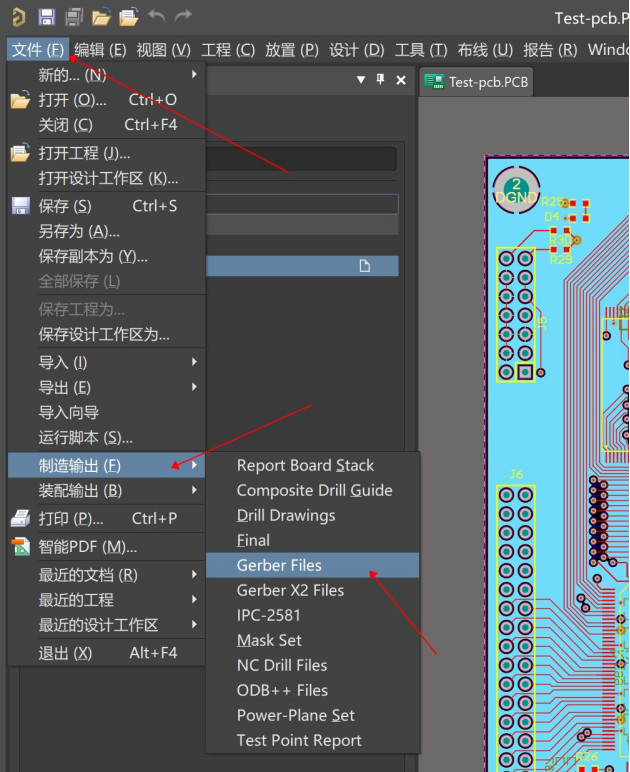Close the side panel with the X icon
Screen dimensions: 630x772
point(401,80)
